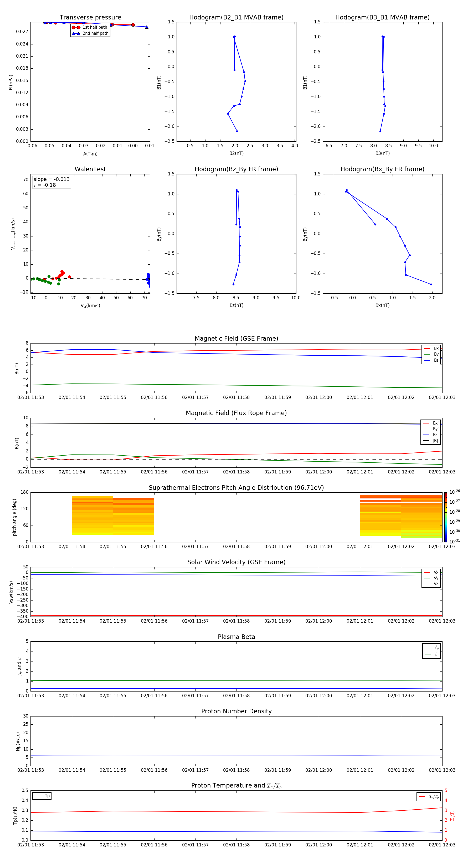Click the 'B3(nT)' x-axis label
This screenshot has width=473, height=868.
(382, 154)
